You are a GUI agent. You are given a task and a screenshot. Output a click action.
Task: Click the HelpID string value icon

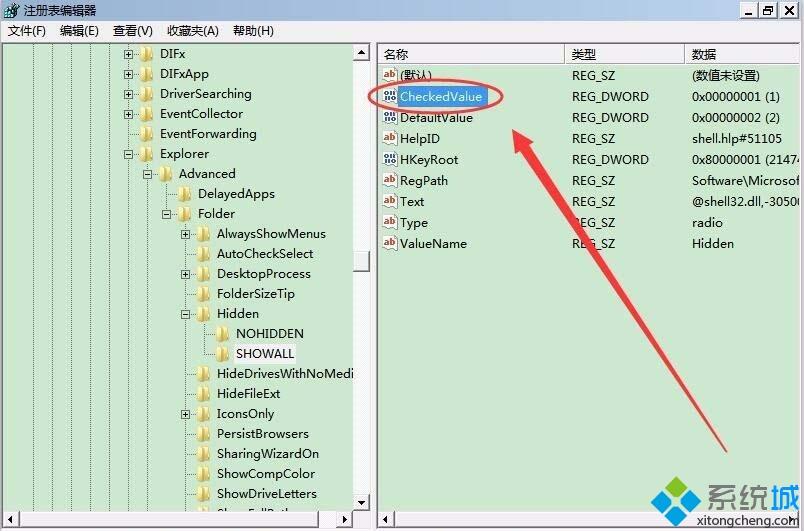pyautogui.click(x=390, y=138)
